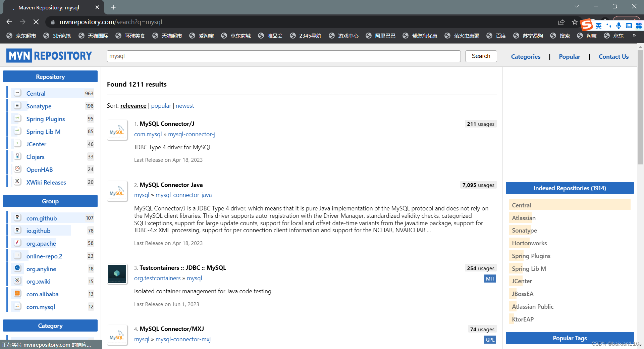Open the tab search dropdown arrow

(577, 6)
